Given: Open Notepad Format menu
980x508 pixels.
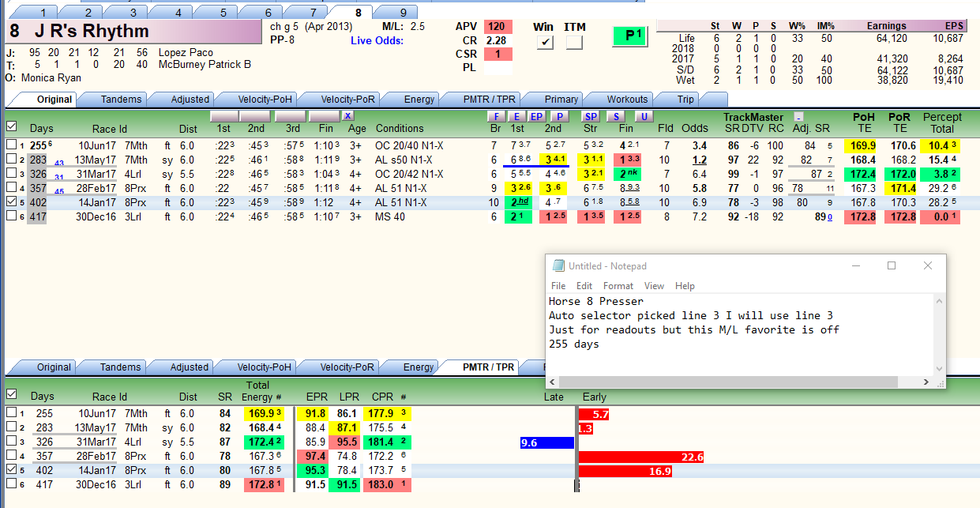Looking at the screenshot, I should [x=618, y=286].
